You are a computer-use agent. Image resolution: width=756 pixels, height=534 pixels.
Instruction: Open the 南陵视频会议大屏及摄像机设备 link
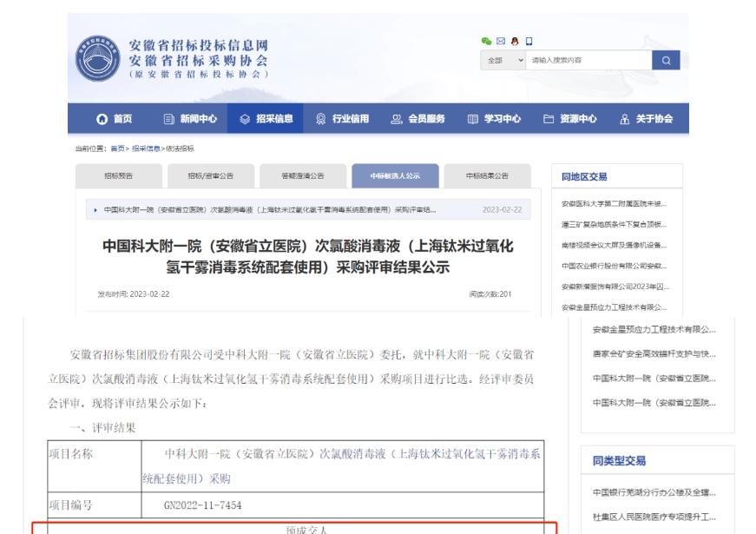point(615,245)
